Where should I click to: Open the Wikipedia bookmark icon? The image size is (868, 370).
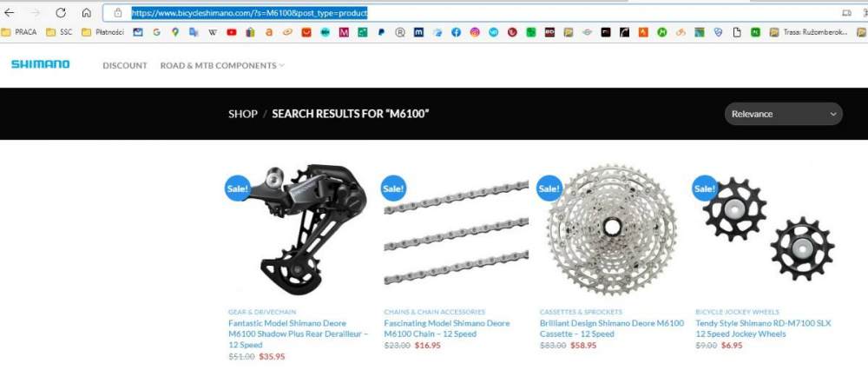point(213,33)
